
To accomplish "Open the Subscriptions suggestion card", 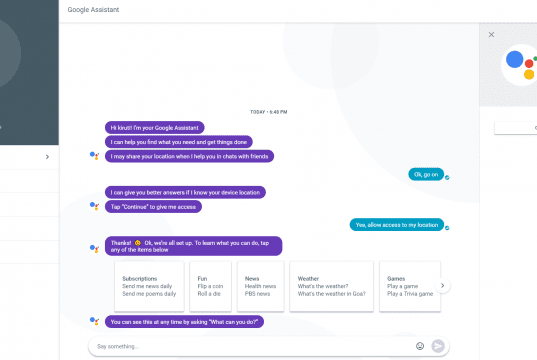I will point(149,286).
